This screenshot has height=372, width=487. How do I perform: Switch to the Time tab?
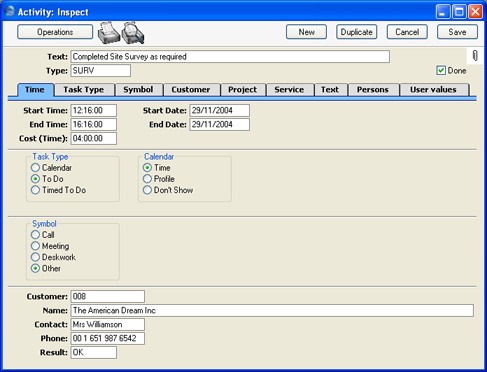pyautogui.click(x=35, y=90)
